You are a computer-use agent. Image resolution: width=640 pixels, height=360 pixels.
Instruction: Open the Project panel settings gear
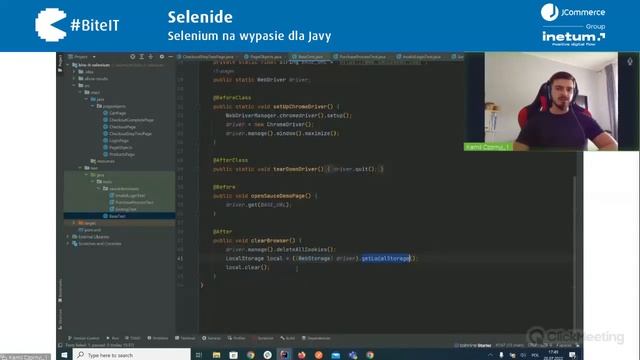[x=162, y=57]
